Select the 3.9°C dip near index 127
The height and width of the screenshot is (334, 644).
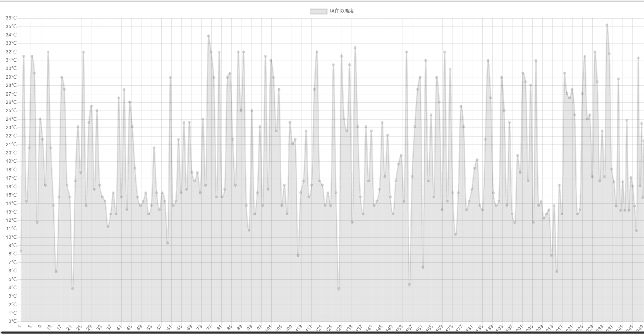point(339,288)
